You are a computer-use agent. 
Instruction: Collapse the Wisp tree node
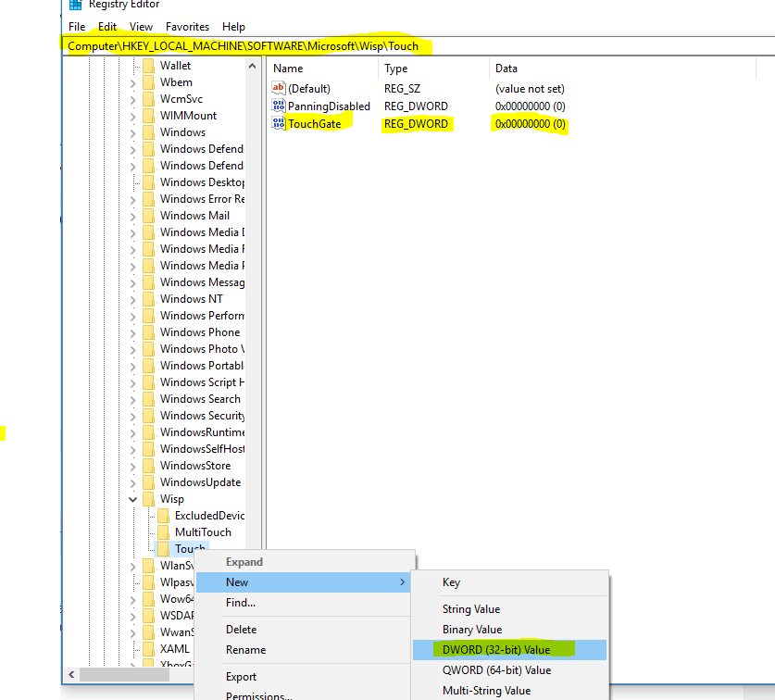click(x=132, y=499)
